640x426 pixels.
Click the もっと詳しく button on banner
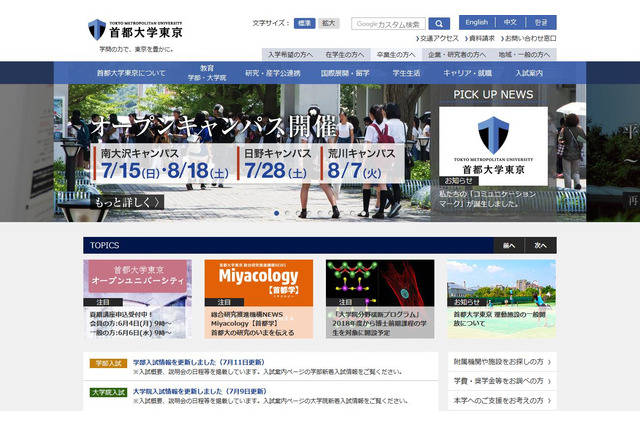pyautogui.click(x=128, y=202)
